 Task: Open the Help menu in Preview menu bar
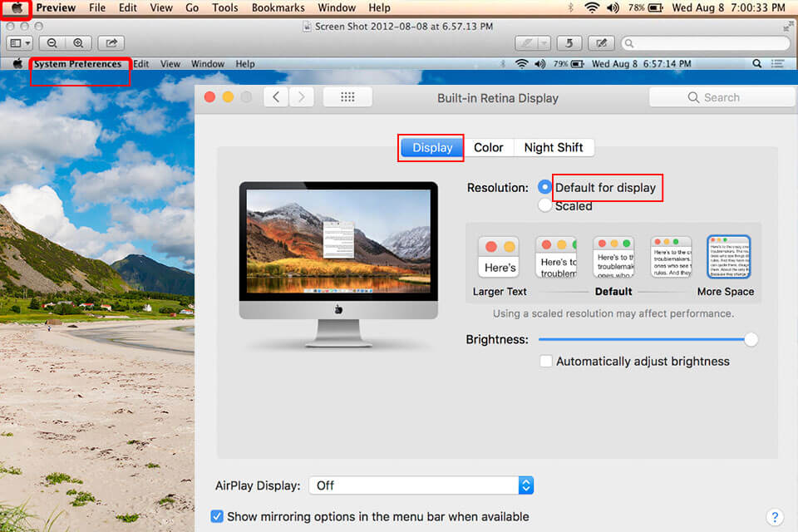click(379, 7)
